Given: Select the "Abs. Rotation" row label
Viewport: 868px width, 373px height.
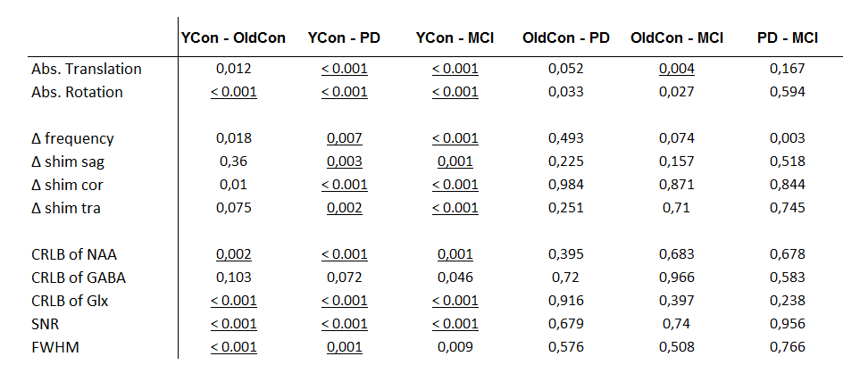Looking at the screenshot, I should 71,92.
